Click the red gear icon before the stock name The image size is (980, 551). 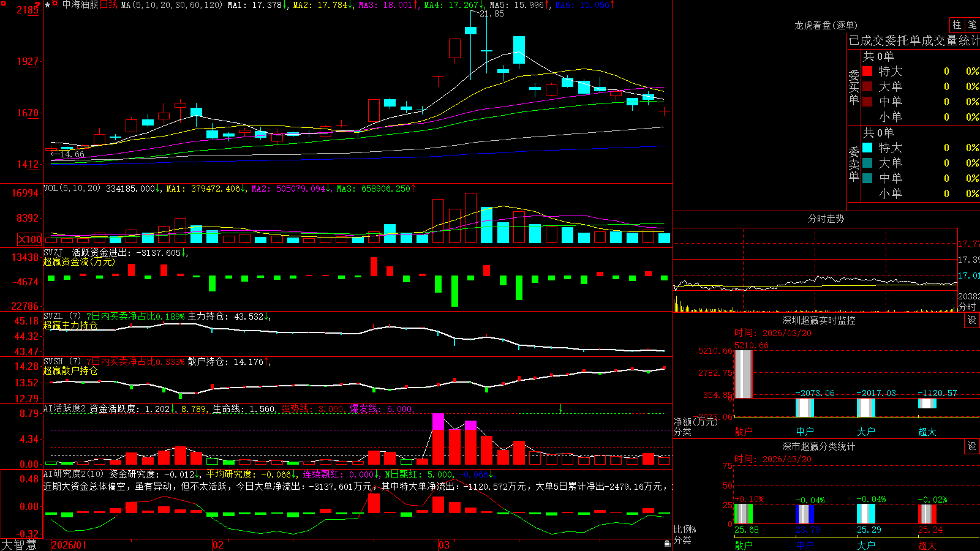tap(55, 4)
